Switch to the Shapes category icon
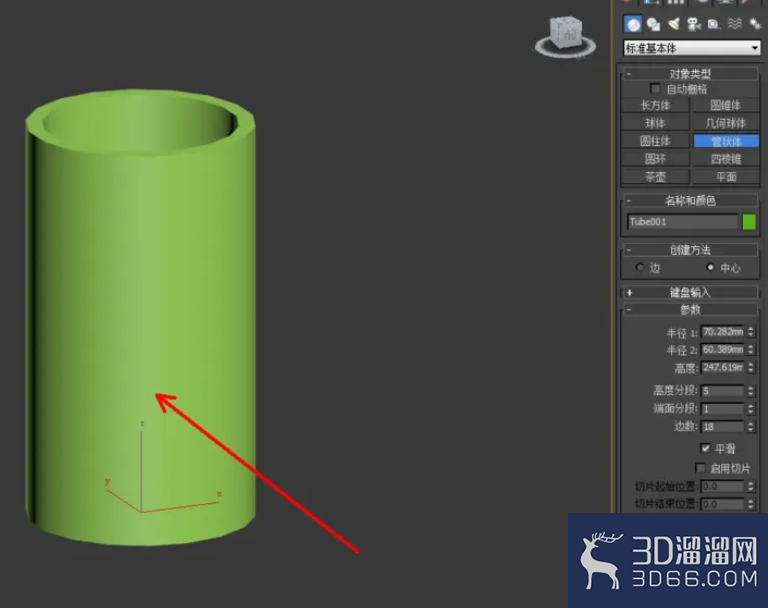 tap(653, 24)
